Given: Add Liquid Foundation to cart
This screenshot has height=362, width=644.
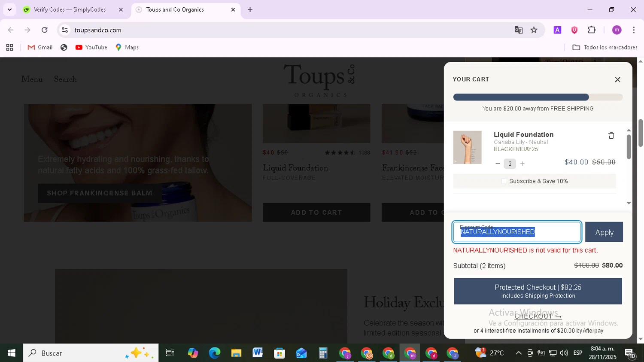Looking at the screenshot, I should [x=316, y=213].
